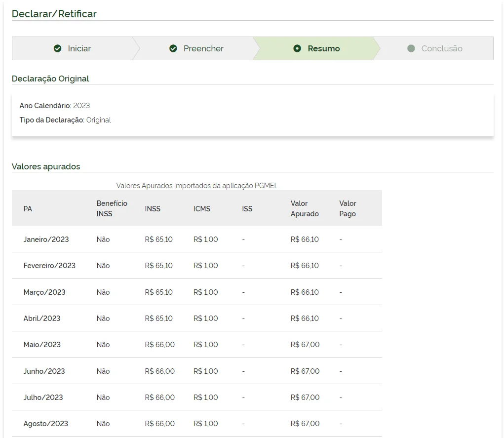Select the filled circle icon on Resumo step
The height and width of the screenshot is (438, 504).
(x=297, y=48)
